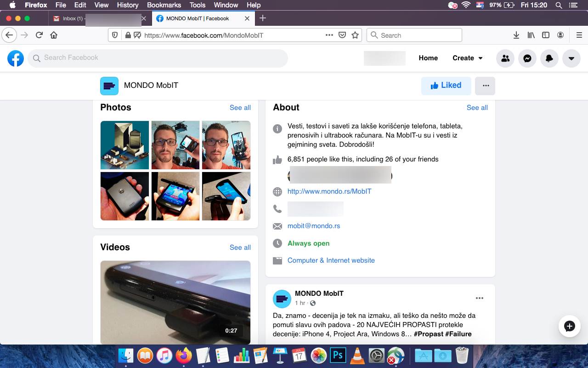Image resolution: width=588 pixels, height=368 pixels.
Task: Click See all next to Photos
Action: pos(240,108)
